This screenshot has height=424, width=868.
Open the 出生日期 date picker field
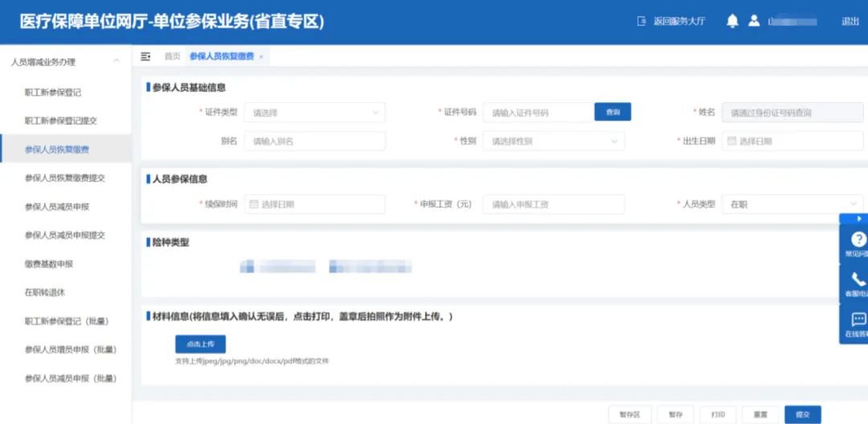pyautogui.click(x=792, y=142)
